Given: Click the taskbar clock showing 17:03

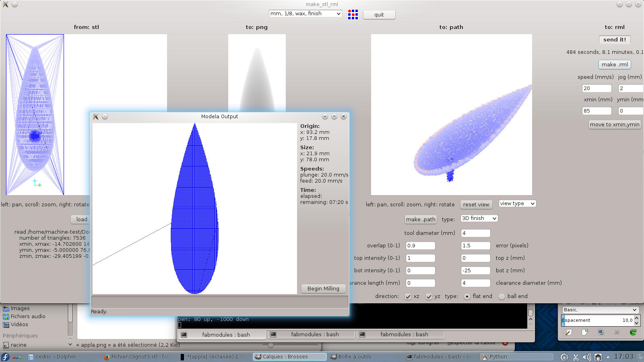Looking at the screenshot, I should (x=624, y=357).
